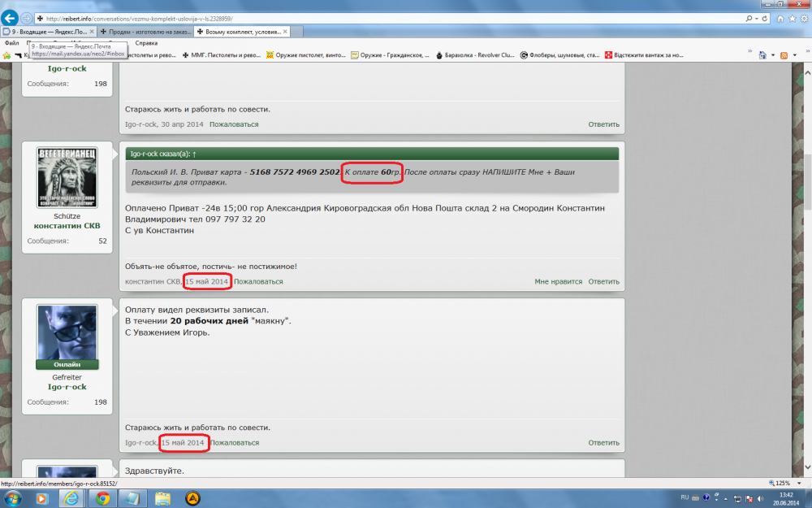Click the volume speaker tray icon
The height and width of the screenshot is (508, 812).
760,499
